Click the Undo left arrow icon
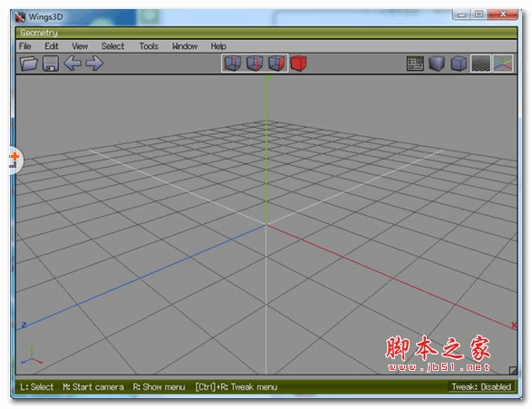The width and height of the screenshot is (532, 409). tap(73, 63)
